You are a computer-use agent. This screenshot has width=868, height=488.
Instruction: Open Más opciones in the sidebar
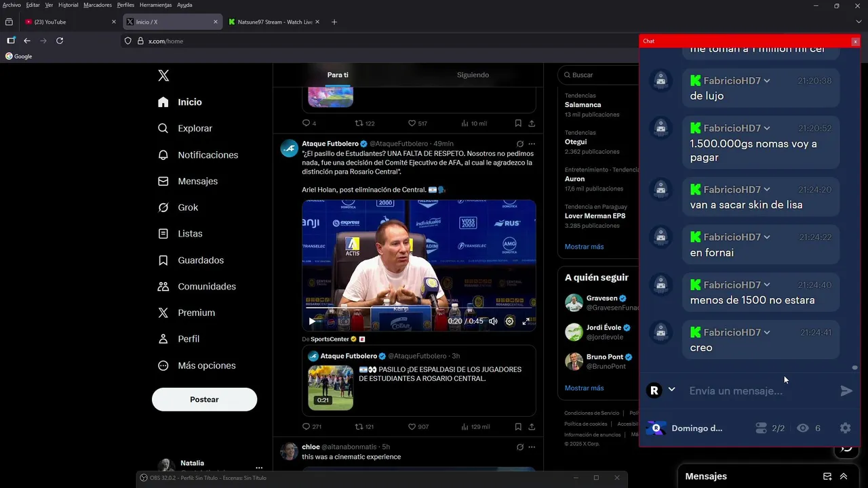(197, 365)
